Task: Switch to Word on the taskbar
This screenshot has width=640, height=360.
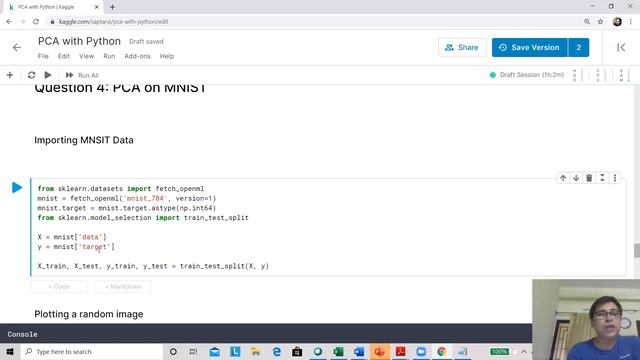Action: point(359,351)
